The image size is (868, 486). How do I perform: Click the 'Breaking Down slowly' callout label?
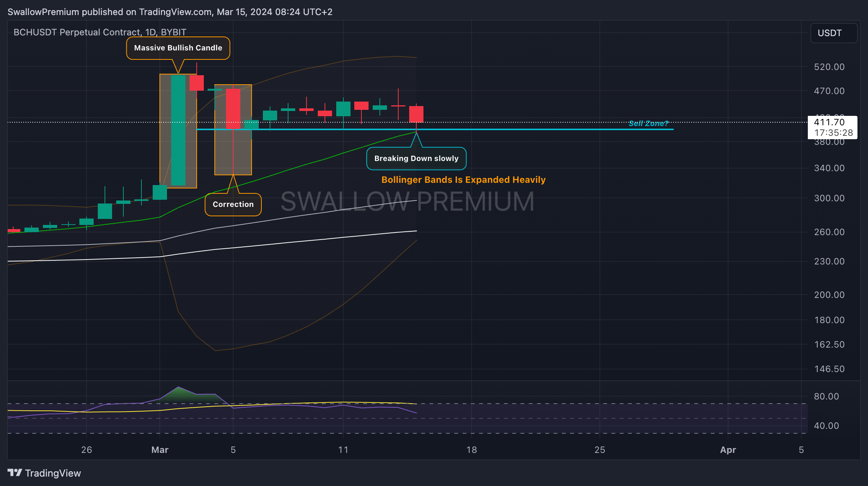click(416, 158)
